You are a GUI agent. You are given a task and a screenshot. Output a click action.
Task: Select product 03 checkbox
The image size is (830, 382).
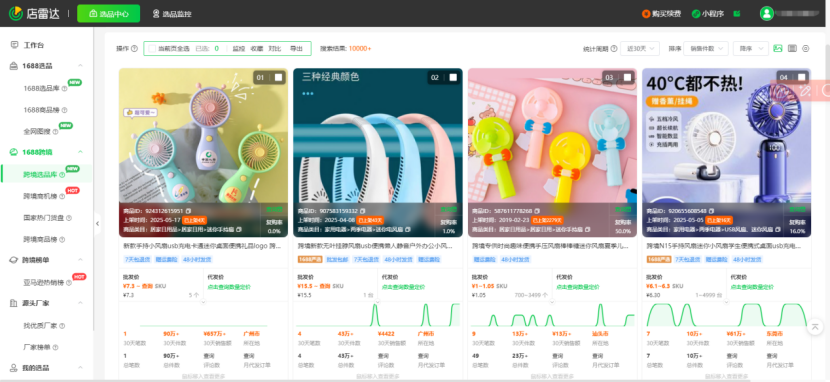pyautogui.click(x=627, y=78)
